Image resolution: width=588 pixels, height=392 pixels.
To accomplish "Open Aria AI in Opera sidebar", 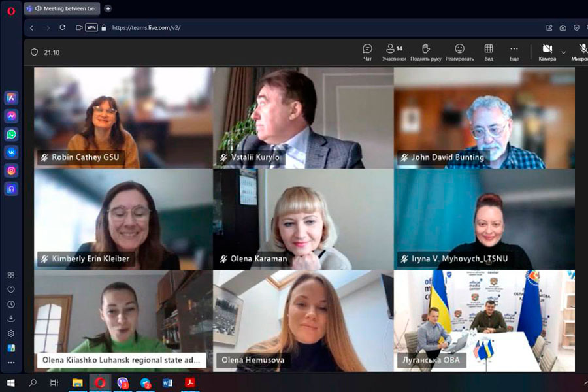I will point(11,98).
